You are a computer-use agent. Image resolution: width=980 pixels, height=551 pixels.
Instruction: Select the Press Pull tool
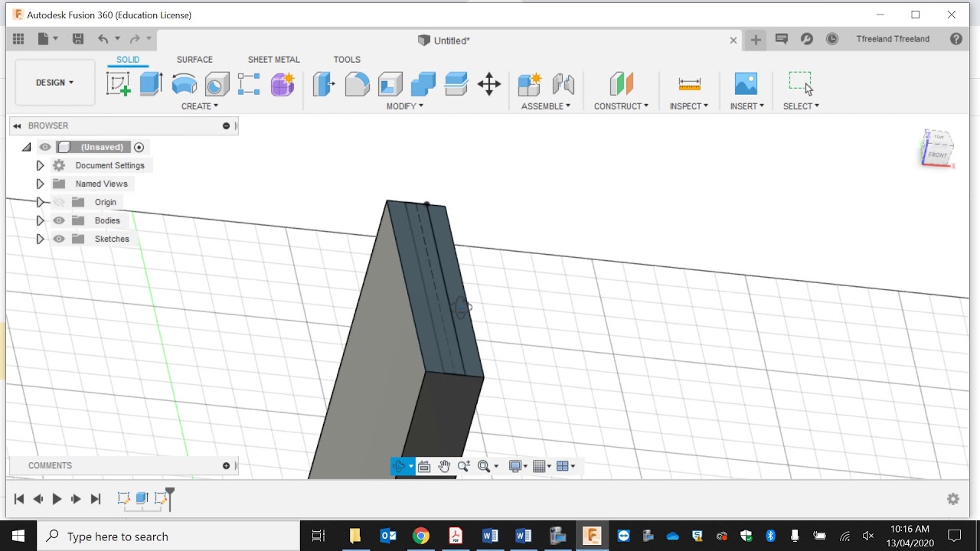[324, 83]
